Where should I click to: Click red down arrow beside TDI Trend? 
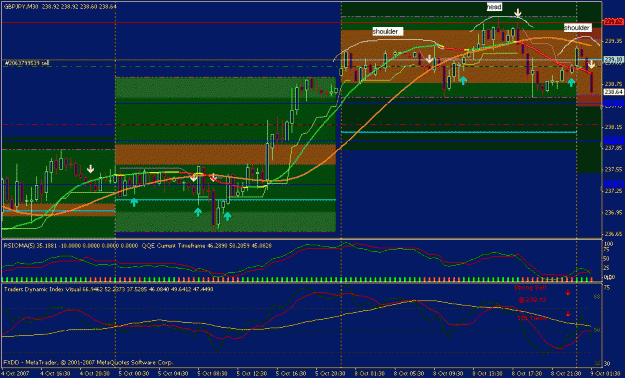(568, 314)
